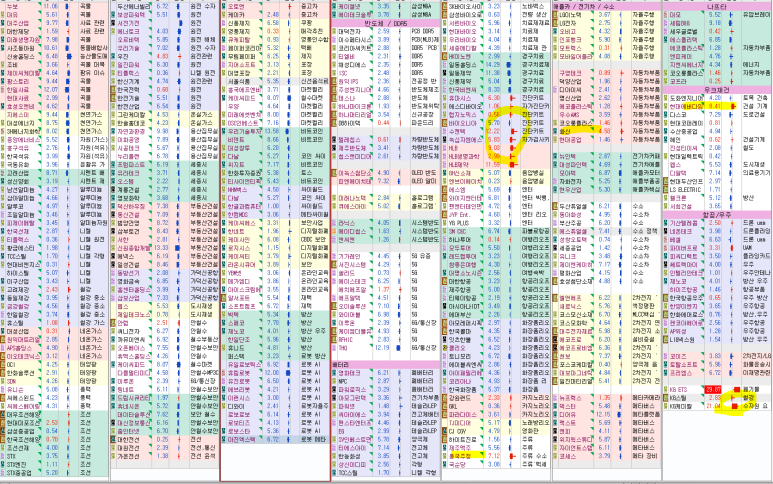Select the 두산퓨얼셀 stock name
773x484 pixels.
click(573, 207)
